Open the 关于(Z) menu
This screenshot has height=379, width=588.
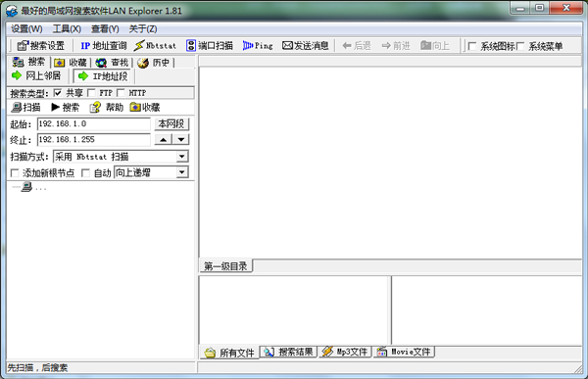(143, 28)
